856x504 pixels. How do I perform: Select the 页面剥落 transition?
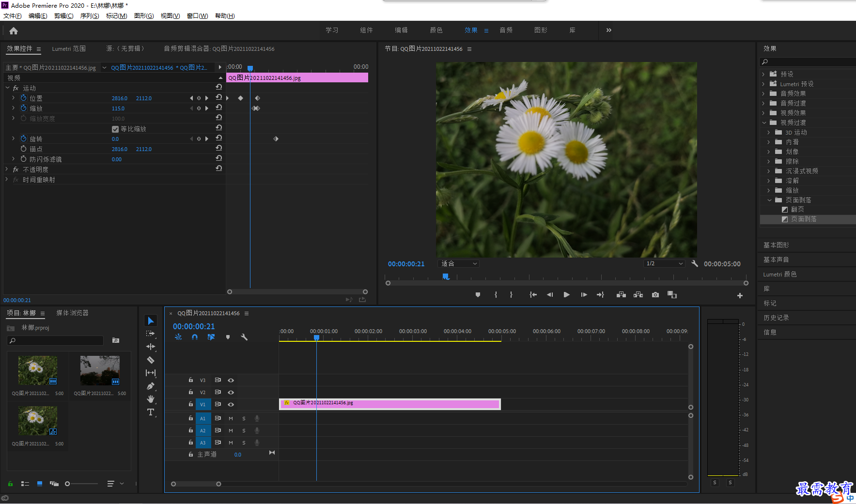pyautogui.click(x=804, y=219)
